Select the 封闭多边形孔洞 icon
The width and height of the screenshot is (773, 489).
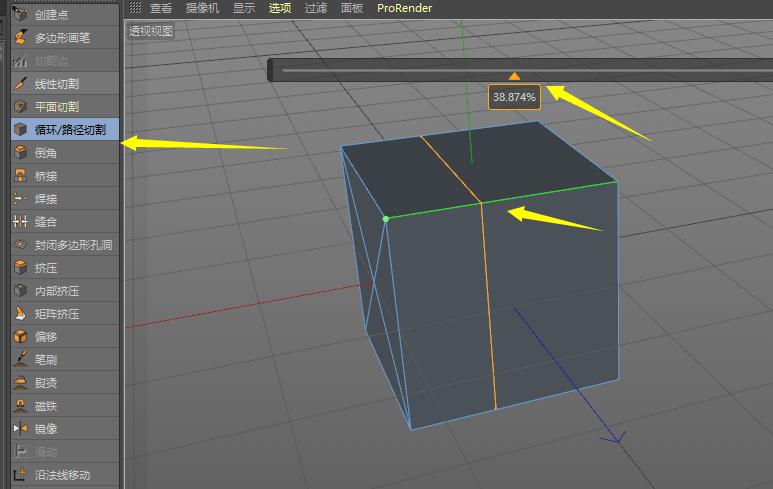(20, 244)
